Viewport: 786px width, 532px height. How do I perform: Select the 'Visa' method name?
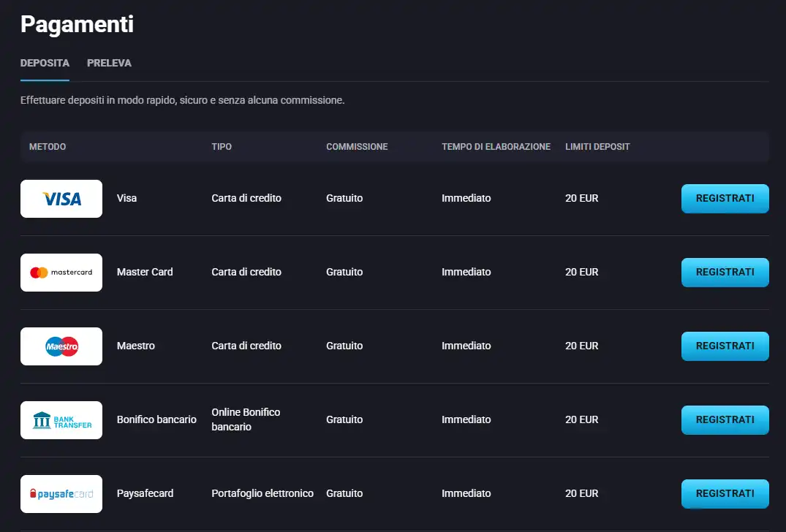coord(126,198)
